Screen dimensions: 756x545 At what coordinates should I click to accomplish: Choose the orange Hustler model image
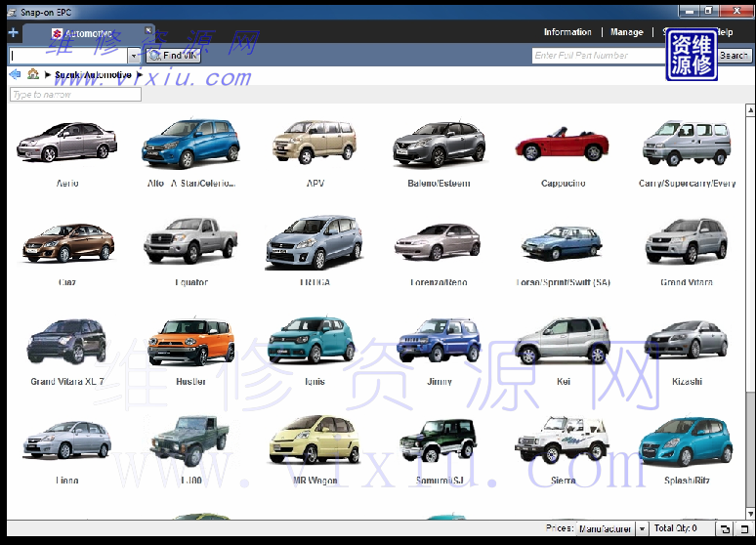coord(191,341)
